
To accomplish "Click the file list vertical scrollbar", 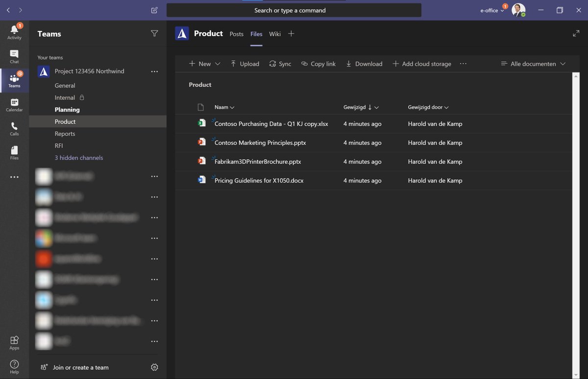I will (x=576, y=224).
